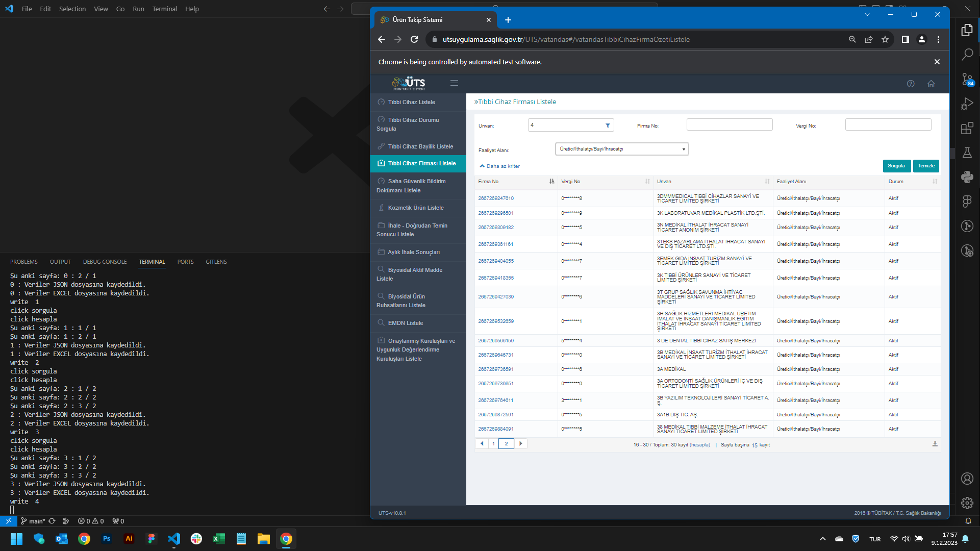Toggle Firma No column sort order

tap(551, 182)
